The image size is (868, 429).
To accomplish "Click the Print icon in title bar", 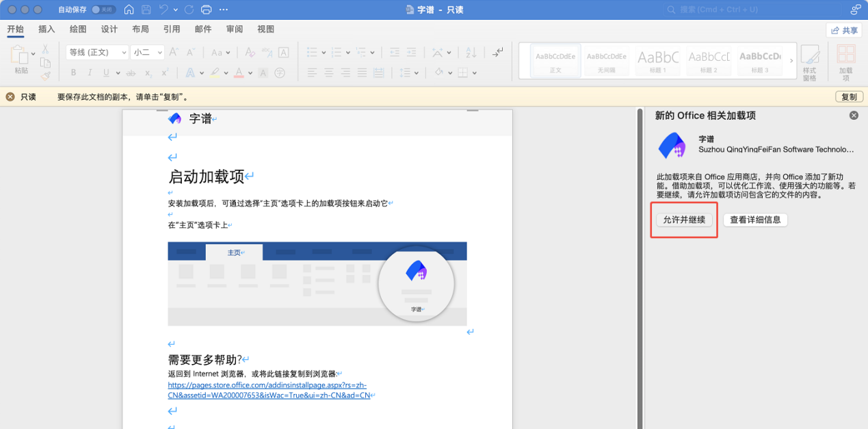I will (207, 10).
